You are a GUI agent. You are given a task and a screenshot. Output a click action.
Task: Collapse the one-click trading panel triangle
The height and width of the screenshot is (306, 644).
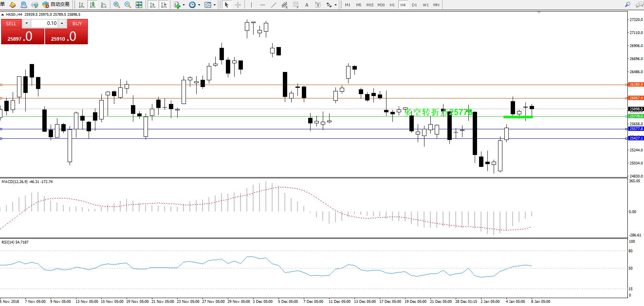click(x=3, y=15)
